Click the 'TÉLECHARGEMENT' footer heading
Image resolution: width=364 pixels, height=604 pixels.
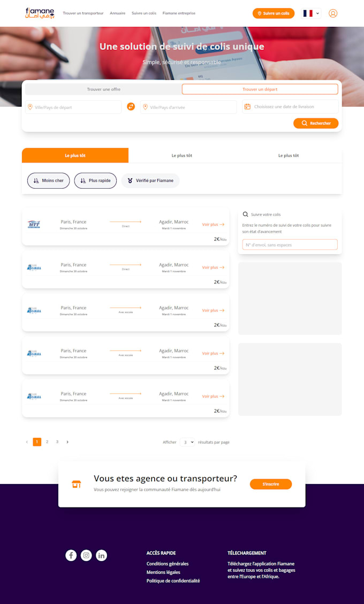[x=247, y=553]
